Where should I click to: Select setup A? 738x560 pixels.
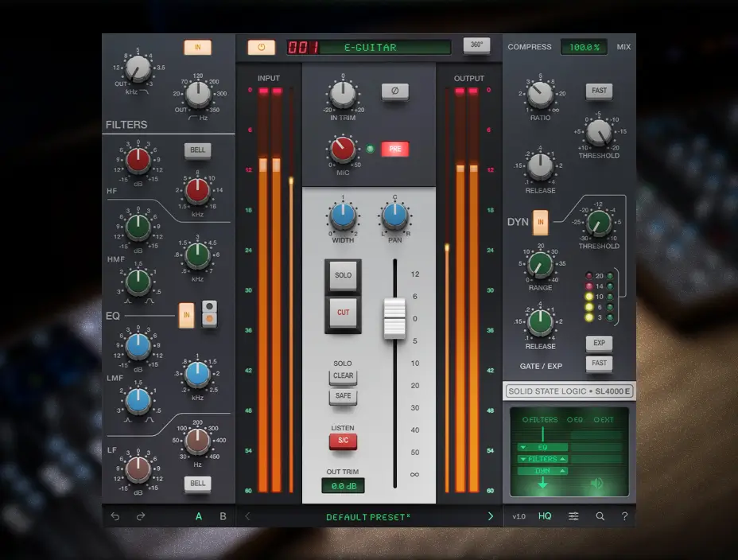click(x=198, y=516)
